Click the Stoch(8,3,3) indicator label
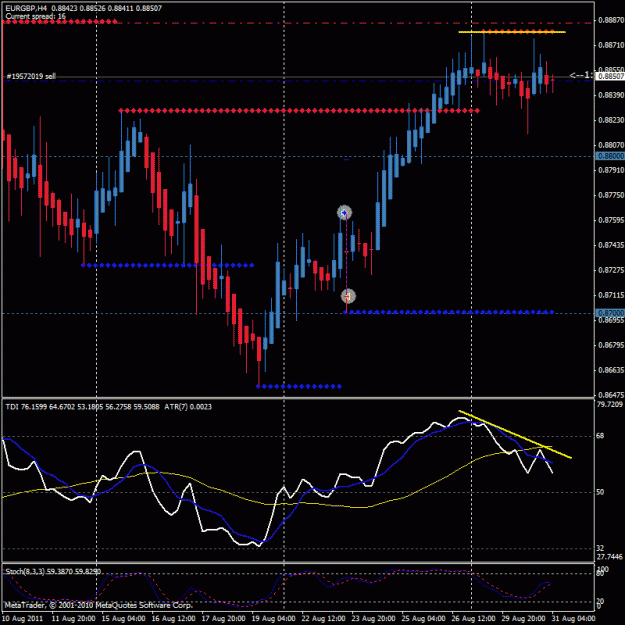The image size is (625, 625). click(53, 572)
